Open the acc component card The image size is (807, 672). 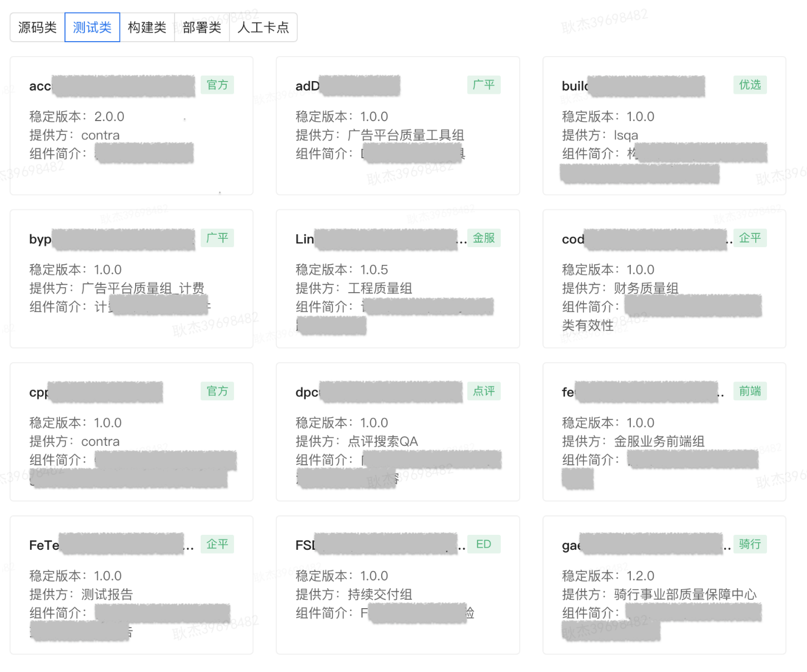[131, 126]
